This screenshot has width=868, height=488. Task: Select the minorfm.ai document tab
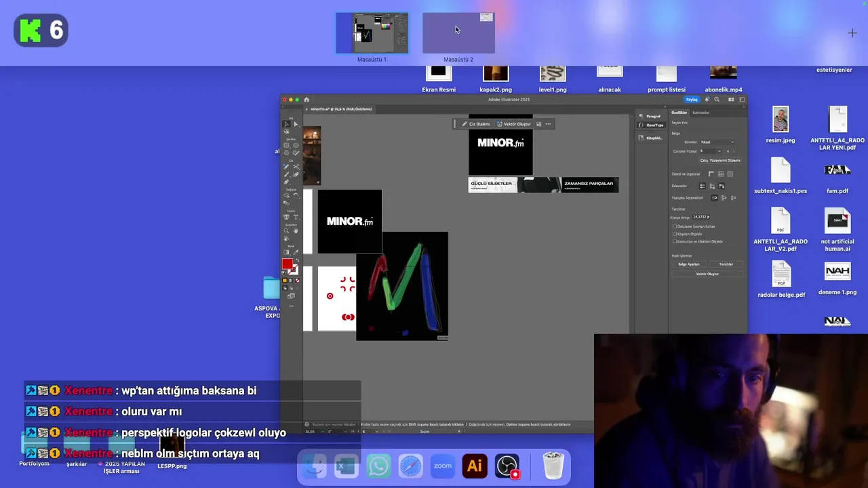point(341,109)
